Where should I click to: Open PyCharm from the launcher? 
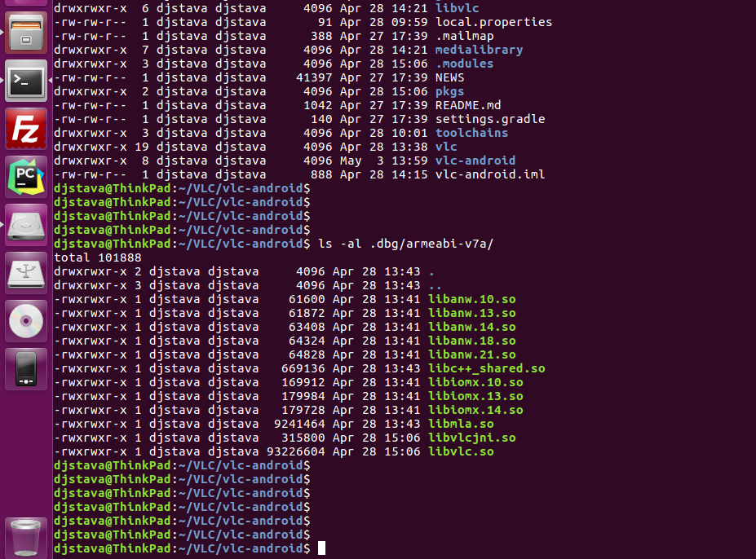[26, 176]
